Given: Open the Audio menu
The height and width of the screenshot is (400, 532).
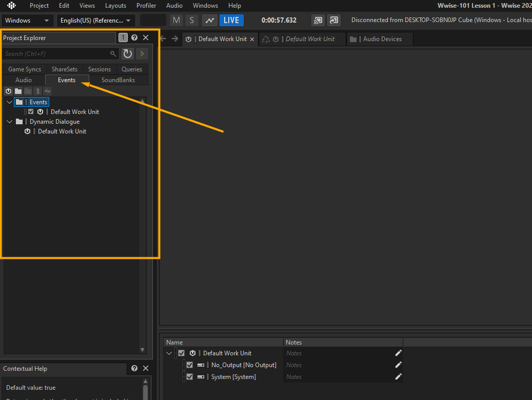Looking at the screenshot, I should pos(174,6).
